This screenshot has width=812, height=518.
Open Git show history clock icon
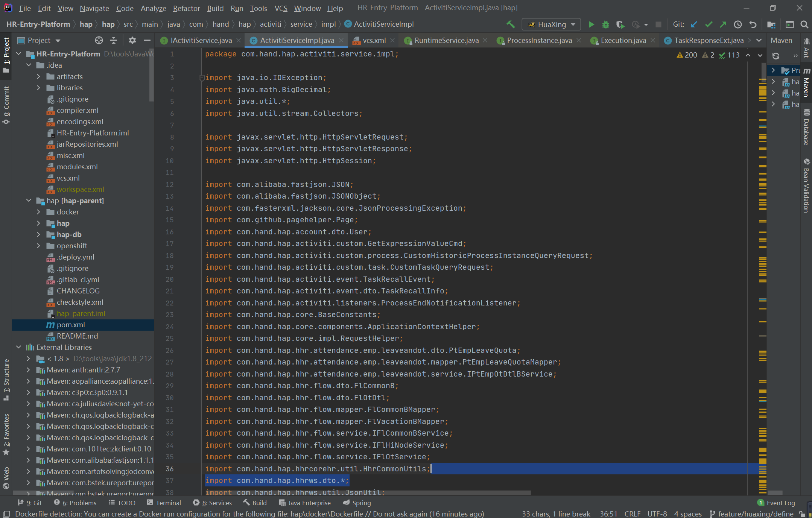pyautogui.click(x=738, y=24)
